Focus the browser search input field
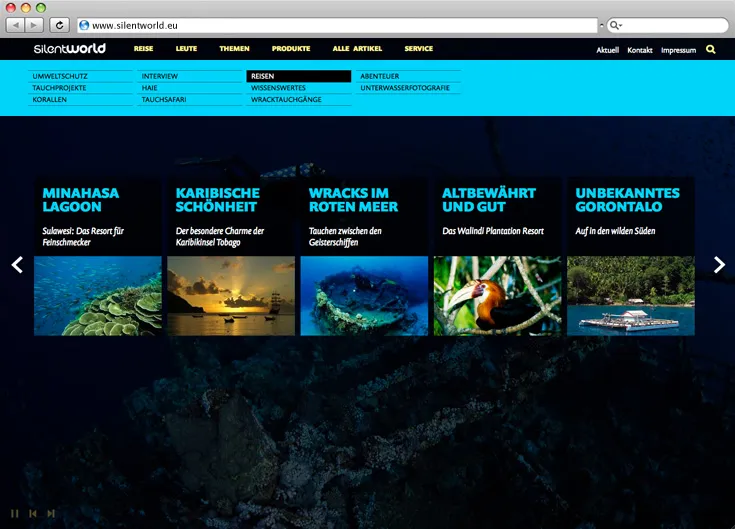Viewport: 735px width, 529px height. (668, 25)
